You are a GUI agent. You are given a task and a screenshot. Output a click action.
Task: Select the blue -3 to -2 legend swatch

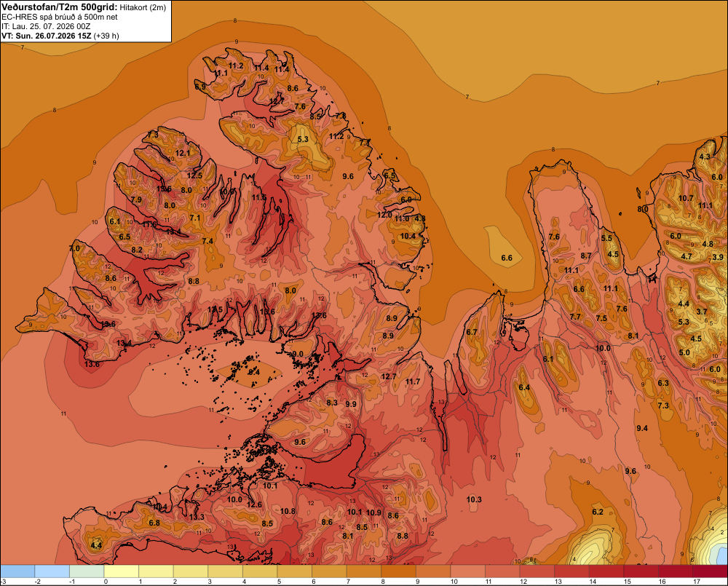(17, 571)
